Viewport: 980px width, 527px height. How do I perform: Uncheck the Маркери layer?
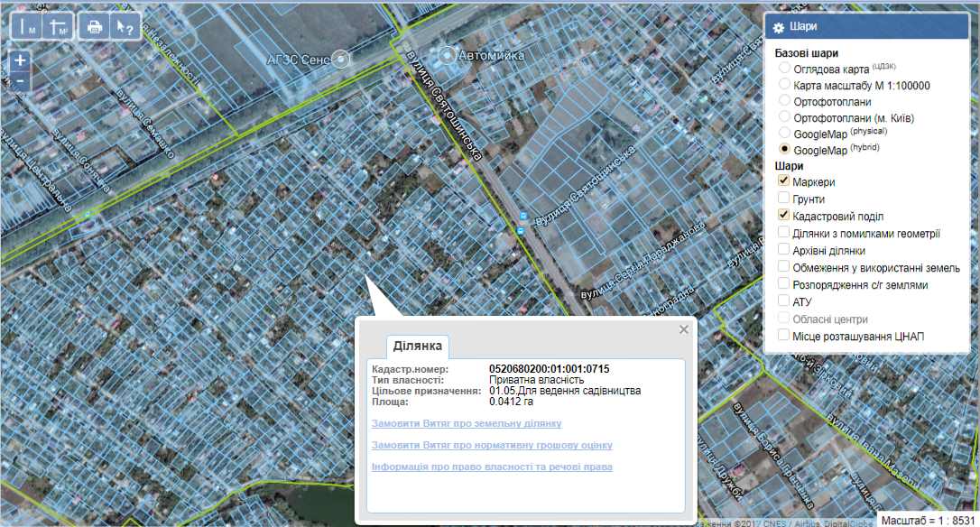(x=784, y=180)
